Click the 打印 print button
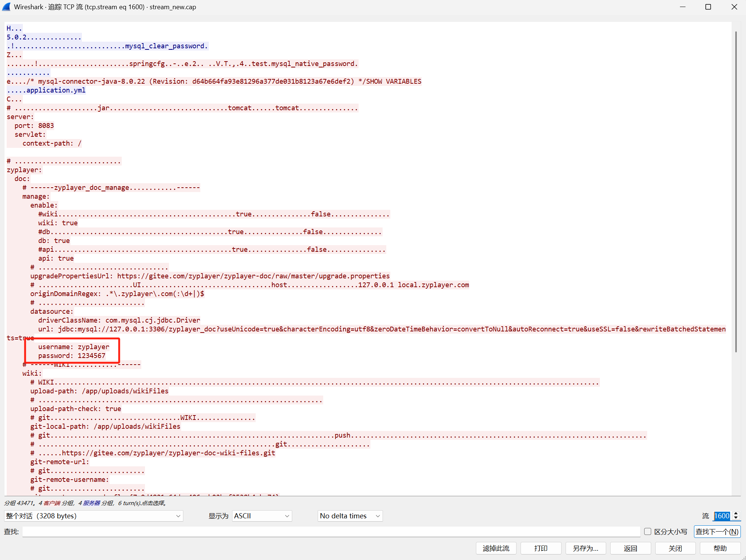Image resolution: width=746 pixels, height=560 pixels. (540, 548)
